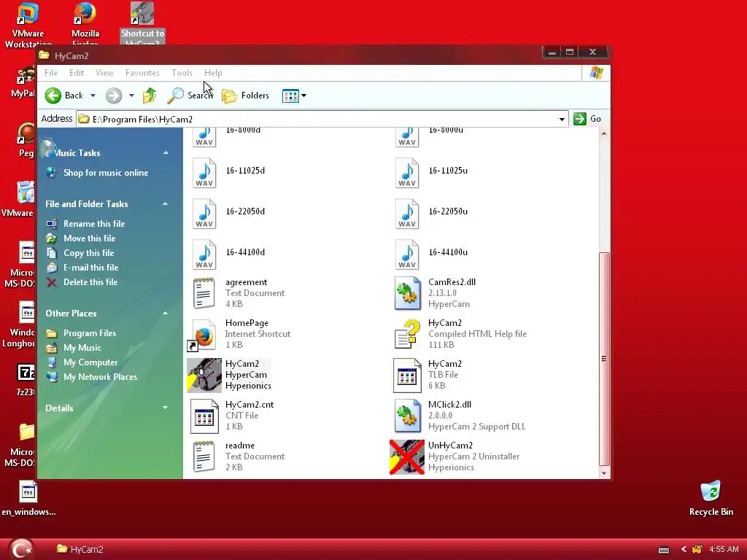Click Delete this file link
Viewport: 747px width, 560px height.
[90, 282]
